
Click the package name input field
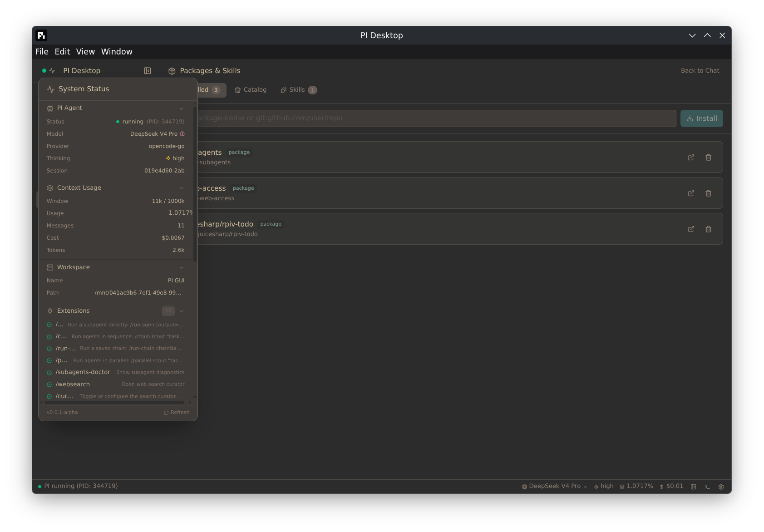(x=437, y=118)
